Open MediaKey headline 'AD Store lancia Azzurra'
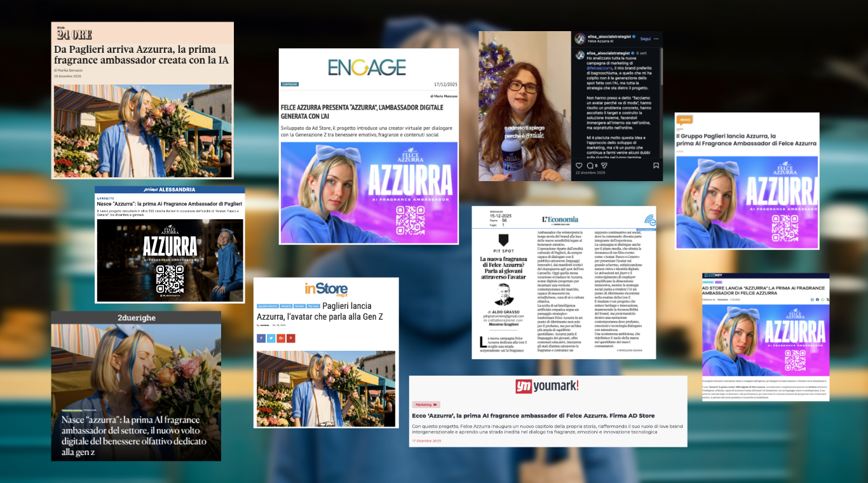 [764, 290]
